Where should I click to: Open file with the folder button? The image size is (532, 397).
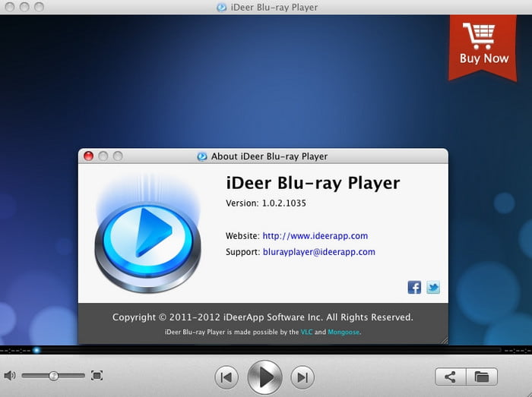482,377
